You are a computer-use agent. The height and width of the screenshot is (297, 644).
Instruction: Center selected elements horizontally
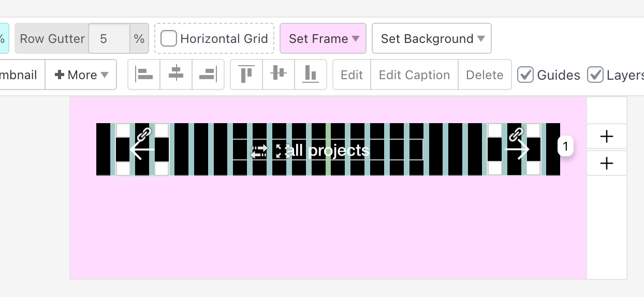click(x=176, y=75)
